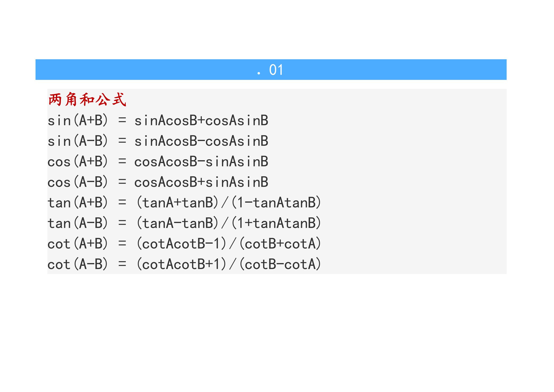Screen dimensions: 554x392
Task: Place cursor on expression "cosAcosB-sinAsinB"
Action: (201, 161)
